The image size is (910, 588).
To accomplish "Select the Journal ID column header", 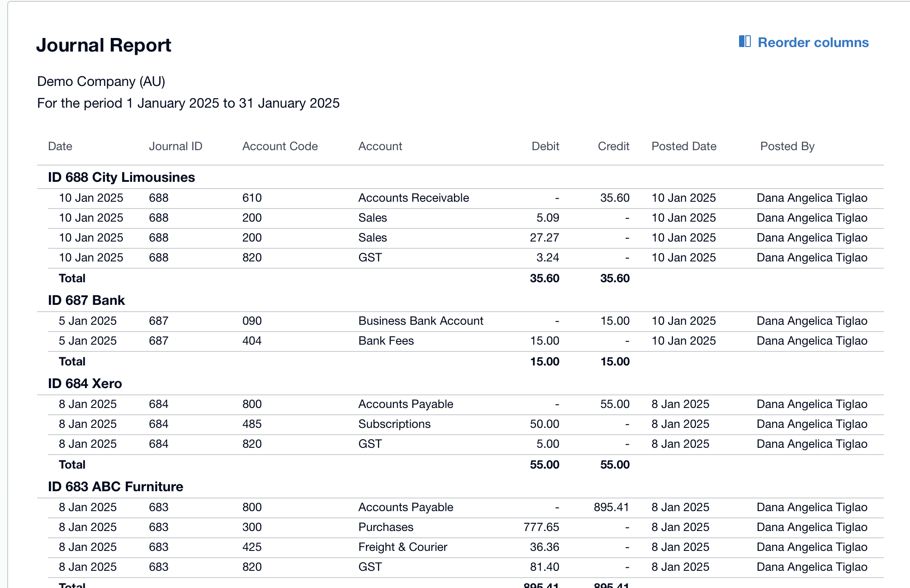I will (175, 146).
